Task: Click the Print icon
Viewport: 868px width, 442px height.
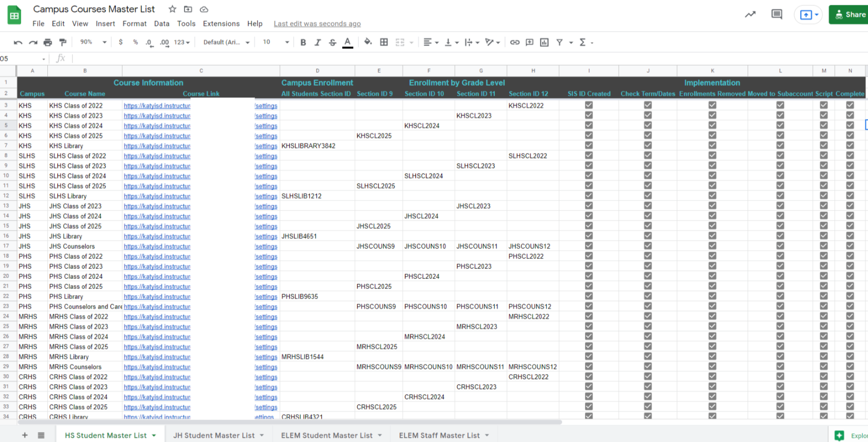Action: (48, 42)
